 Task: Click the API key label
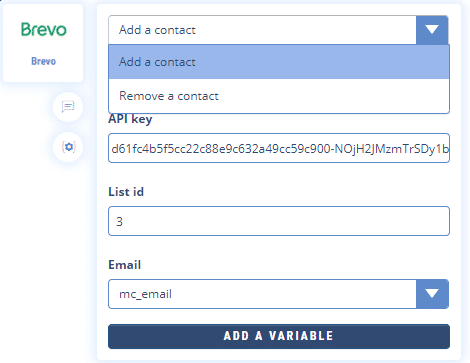tap(130, 119)
